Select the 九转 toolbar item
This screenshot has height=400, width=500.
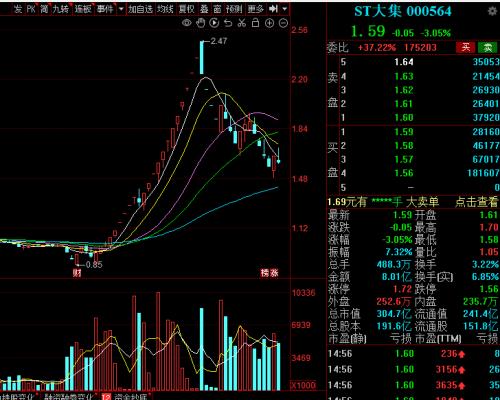(61, 9)
